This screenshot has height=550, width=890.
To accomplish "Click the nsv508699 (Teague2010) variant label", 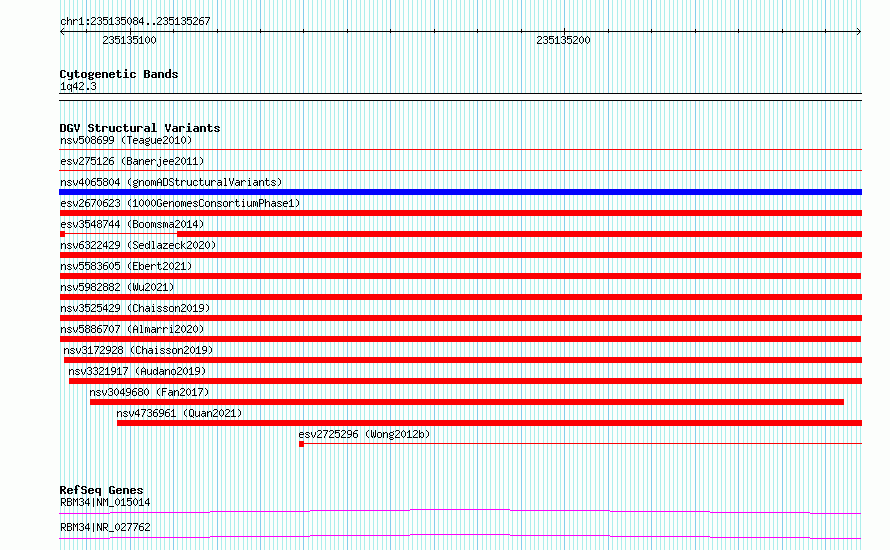I will click(x=126, y=140).
